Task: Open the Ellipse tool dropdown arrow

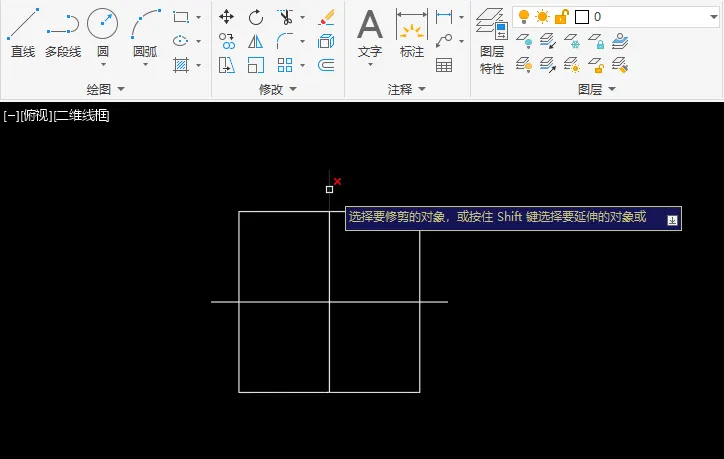Action: pos(199,42)
